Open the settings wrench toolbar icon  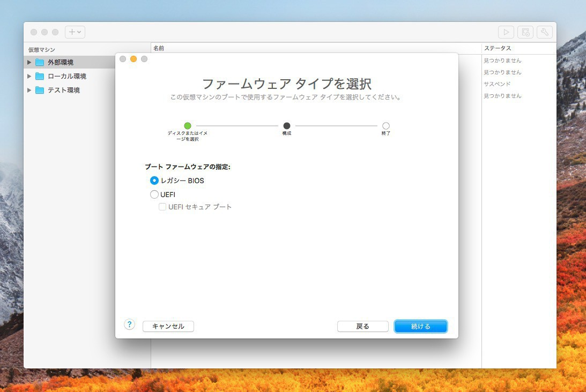[x=545, y=32]
